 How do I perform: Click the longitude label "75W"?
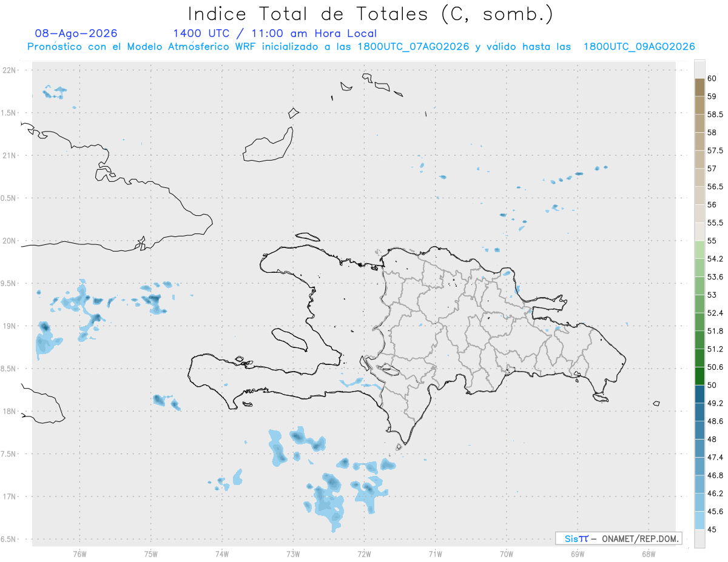point(151,553)
